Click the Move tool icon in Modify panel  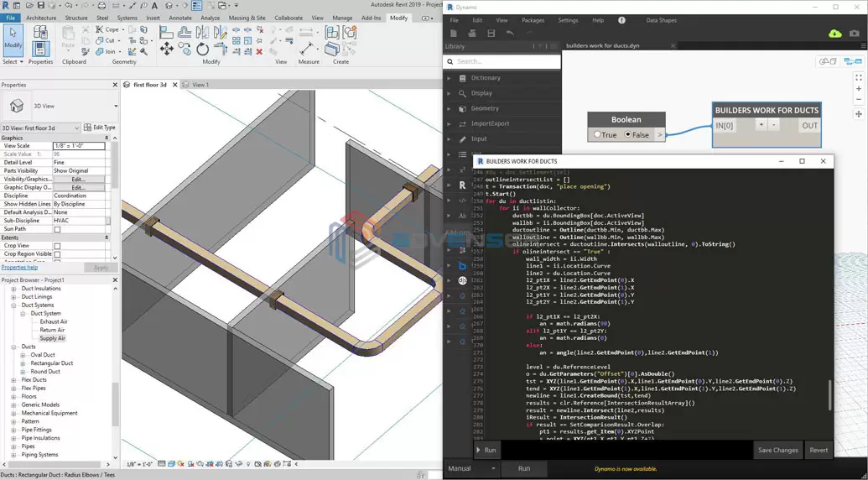[x=167, y=50]
